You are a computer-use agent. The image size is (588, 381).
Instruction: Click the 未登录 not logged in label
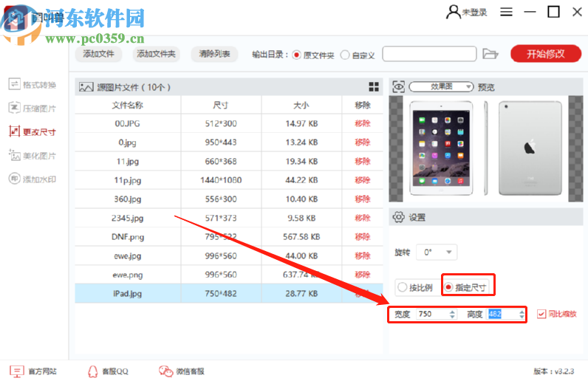point(474,13)
